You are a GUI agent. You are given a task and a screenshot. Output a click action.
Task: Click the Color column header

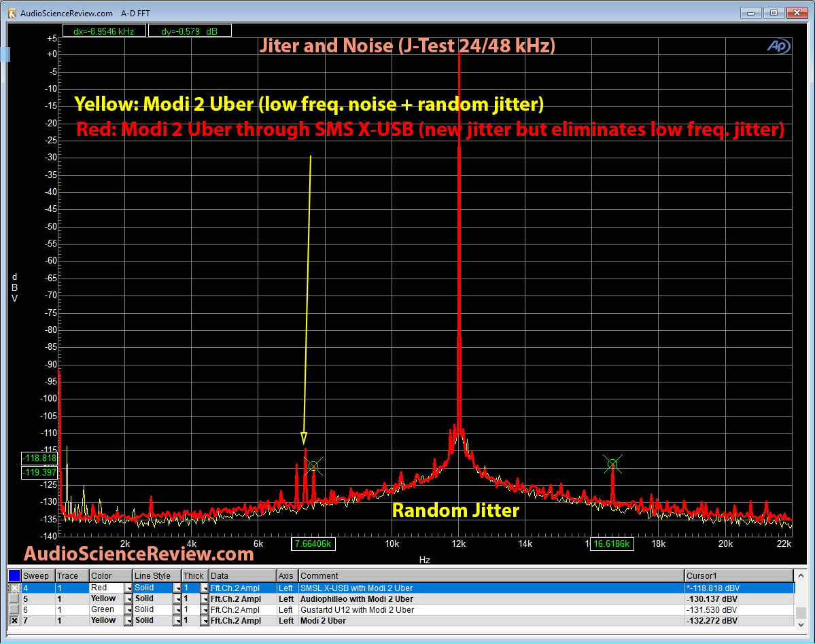111,575
